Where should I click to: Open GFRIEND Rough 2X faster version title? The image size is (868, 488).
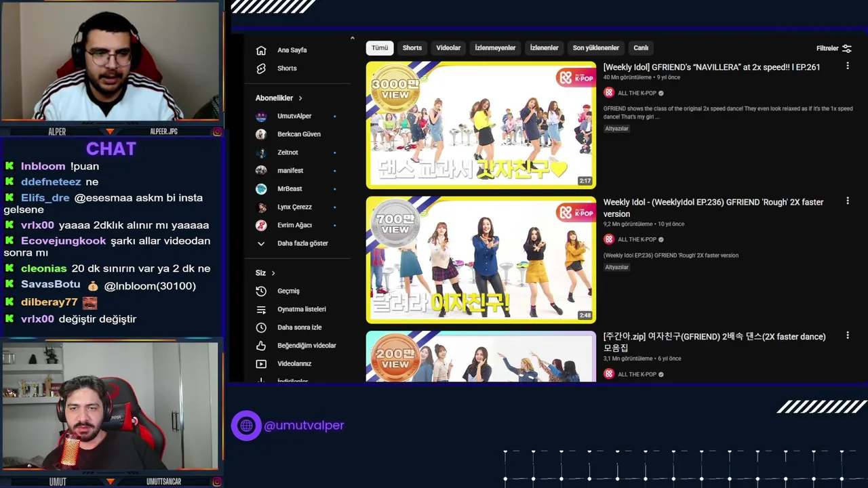click(x=713, y=207)
